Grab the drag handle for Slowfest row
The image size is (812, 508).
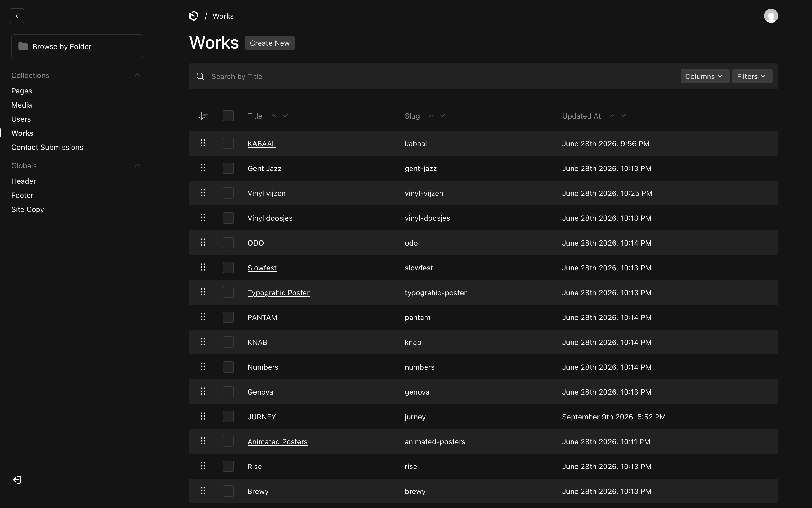tap(203, 268)
